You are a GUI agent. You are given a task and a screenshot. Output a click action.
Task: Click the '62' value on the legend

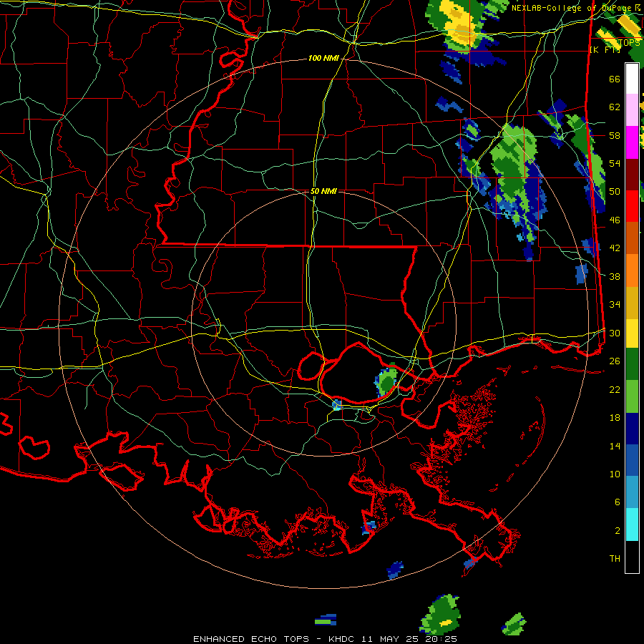[615, 107]
